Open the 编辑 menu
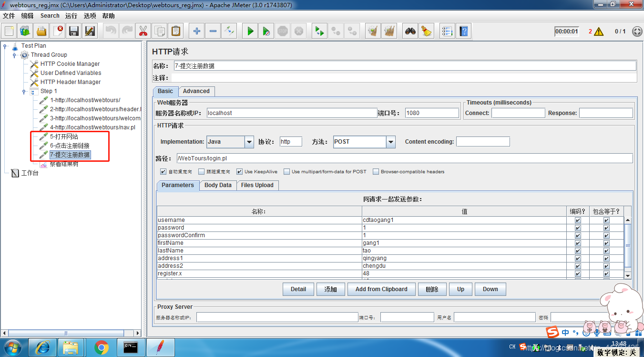Image resolution: width=644 pixels, height=357 pixels. (x=27, y=16)
